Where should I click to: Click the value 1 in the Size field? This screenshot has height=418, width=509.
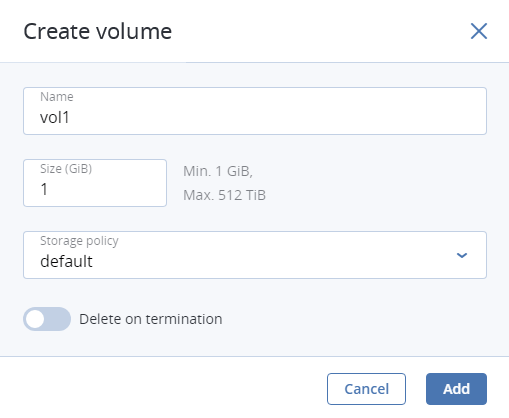pos(44,189)
